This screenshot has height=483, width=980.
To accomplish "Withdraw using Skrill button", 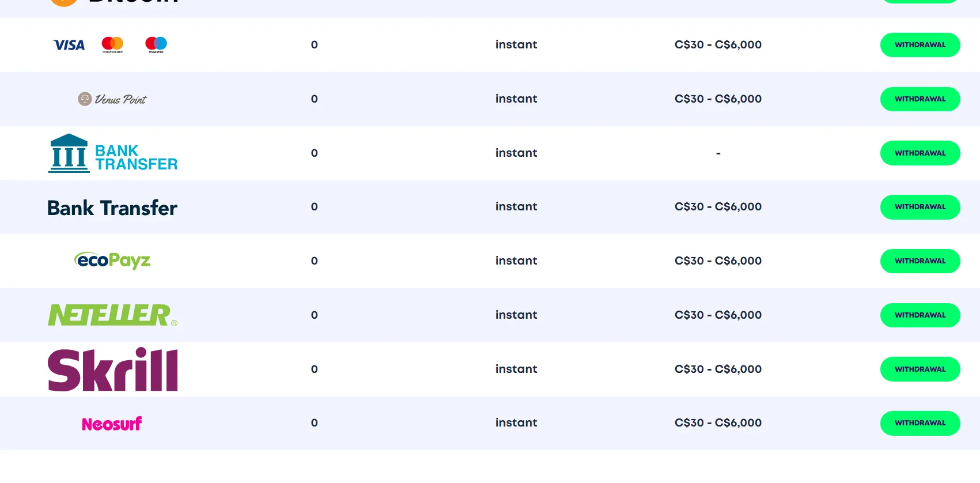I will coord(920,369).
